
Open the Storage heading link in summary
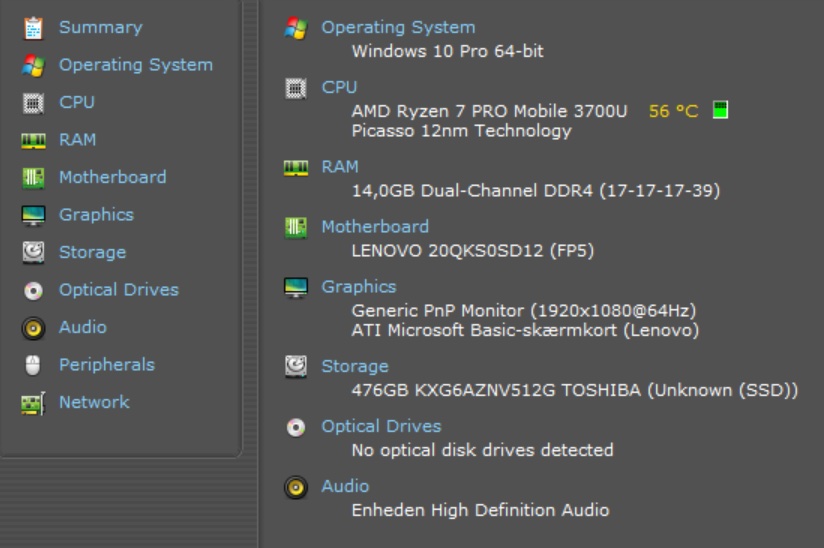pyautogui.click(x=355, y=367)
